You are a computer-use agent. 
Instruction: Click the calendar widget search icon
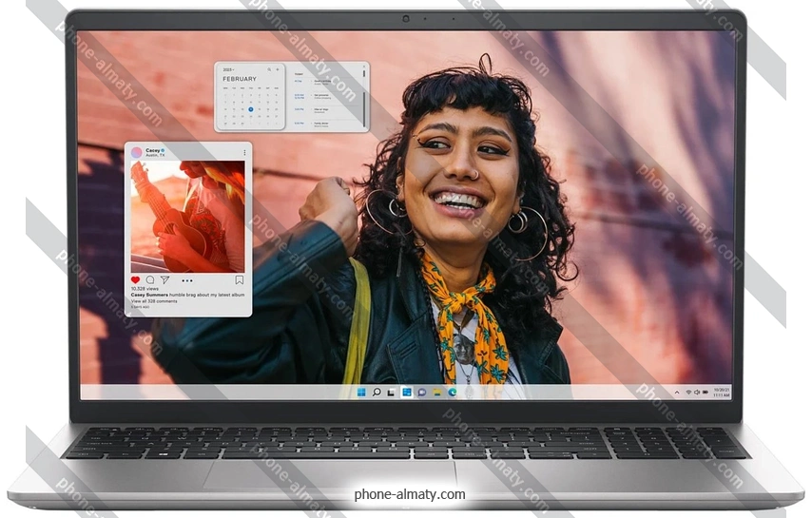269,69
